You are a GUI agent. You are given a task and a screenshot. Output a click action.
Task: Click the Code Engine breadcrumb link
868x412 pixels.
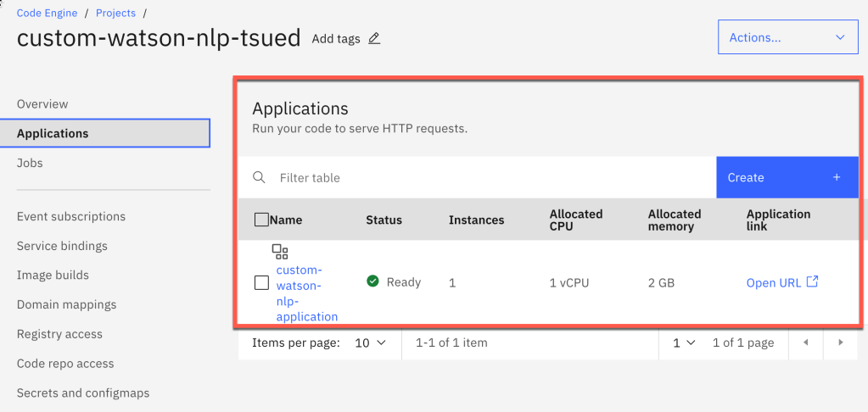(47, 14)
